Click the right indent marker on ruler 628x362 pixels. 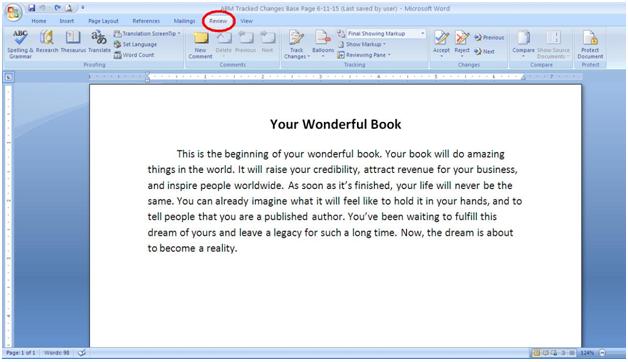pyautogui.click(x=523, y=78)
